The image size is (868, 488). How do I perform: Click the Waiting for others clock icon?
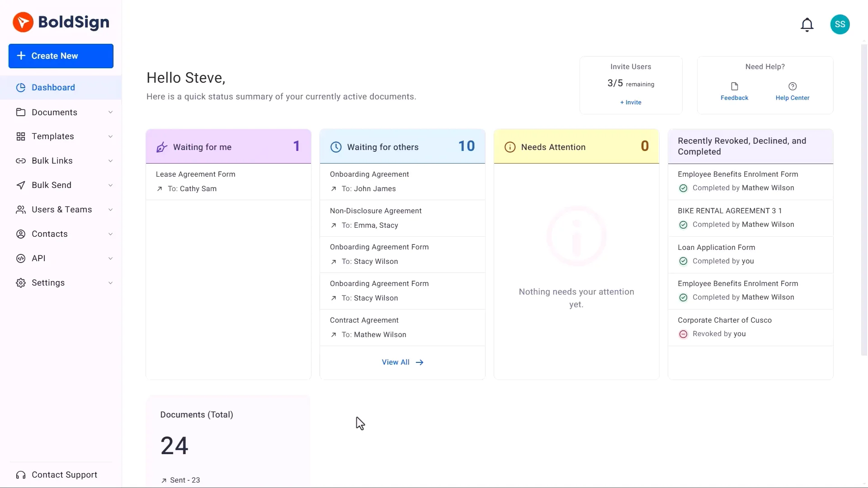click(x=336, y=147)
